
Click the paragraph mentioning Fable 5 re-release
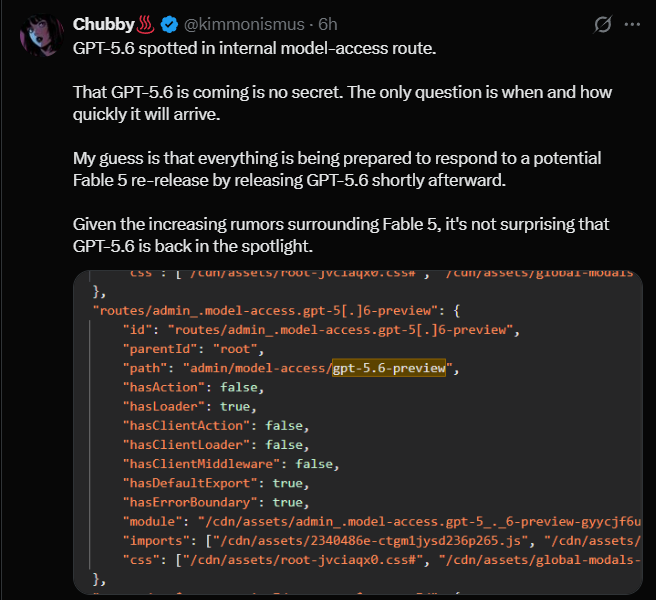[x=337, y=169]
